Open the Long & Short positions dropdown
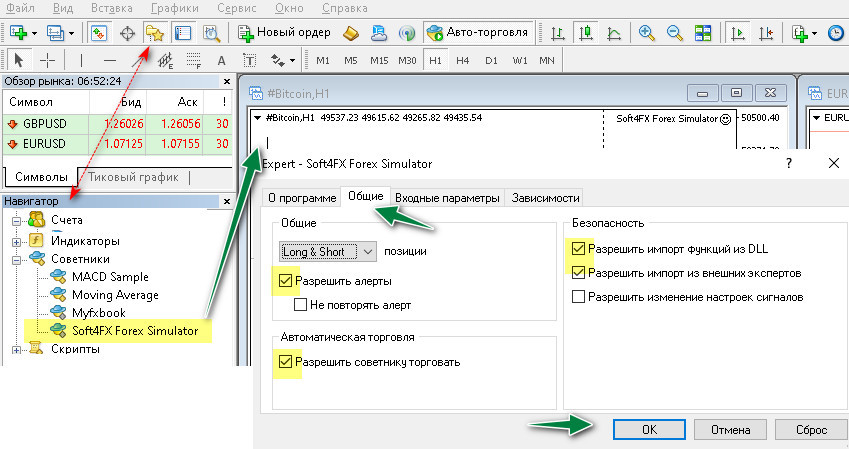The image size is (849, 449). [328, 251]
